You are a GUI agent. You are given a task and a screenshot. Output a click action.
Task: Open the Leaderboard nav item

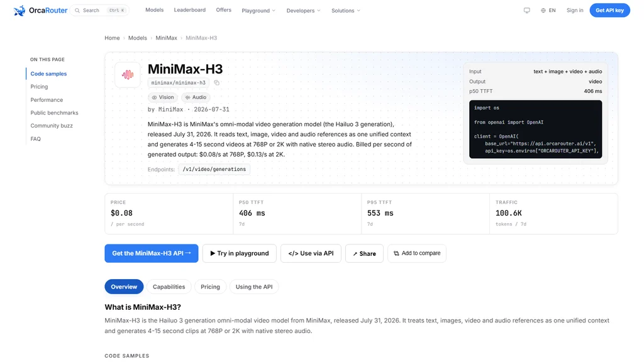point(190,10)
